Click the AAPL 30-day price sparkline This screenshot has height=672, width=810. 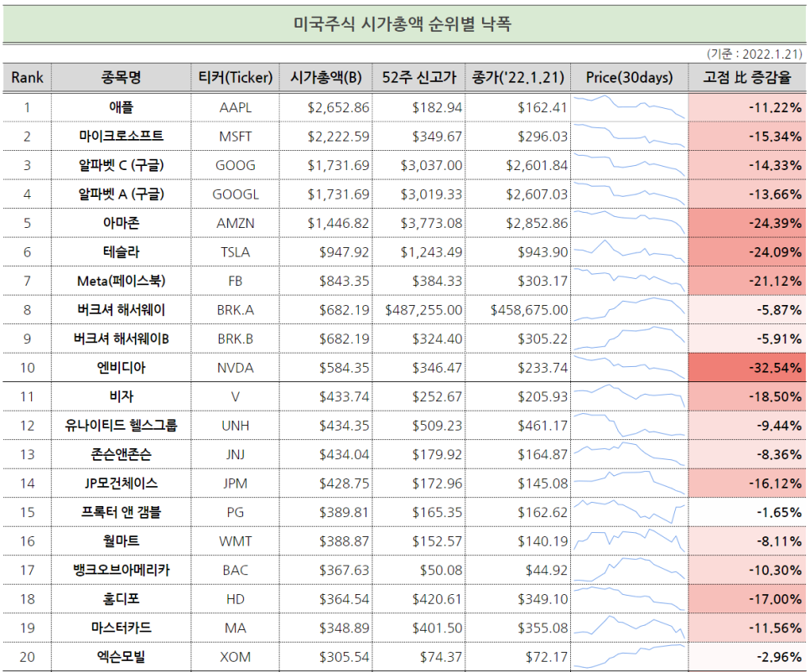click(629, 107)
